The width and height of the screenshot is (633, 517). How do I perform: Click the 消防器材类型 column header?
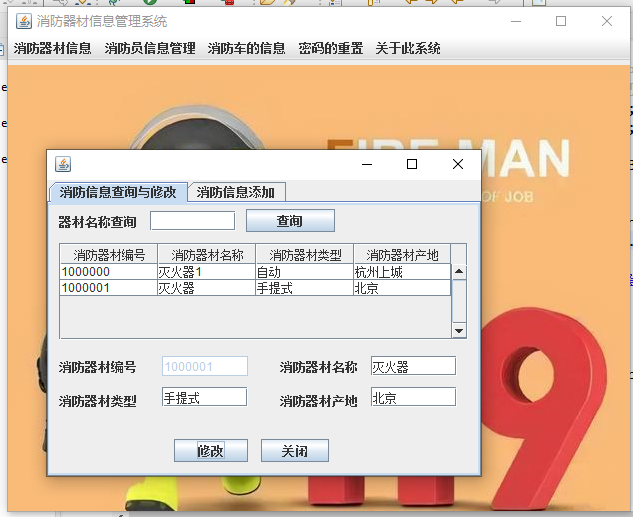tap(304, 254)
